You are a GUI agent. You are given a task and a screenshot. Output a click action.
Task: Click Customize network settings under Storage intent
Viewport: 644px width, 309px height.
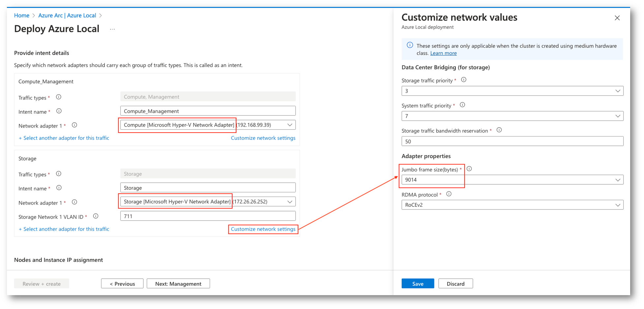[263, 229]
